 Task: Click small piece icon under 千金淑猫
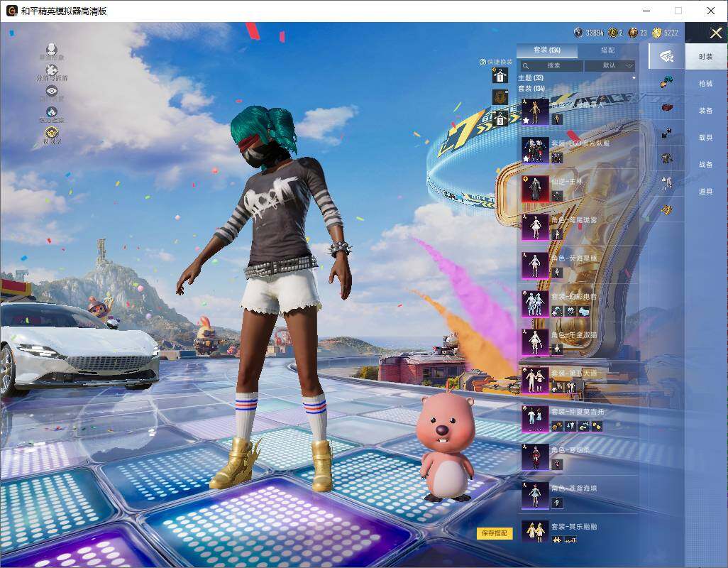pyautogui.click(x=557, y=350)
